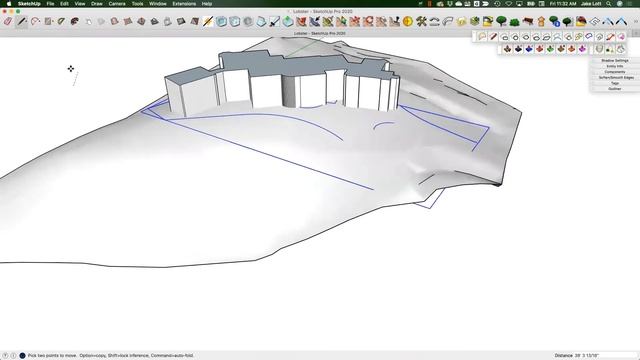Image resolution: width=640 pixels, height=360 pixels.
Task: Click the black drop-shaped icon
Action: [x=518, y=49]
